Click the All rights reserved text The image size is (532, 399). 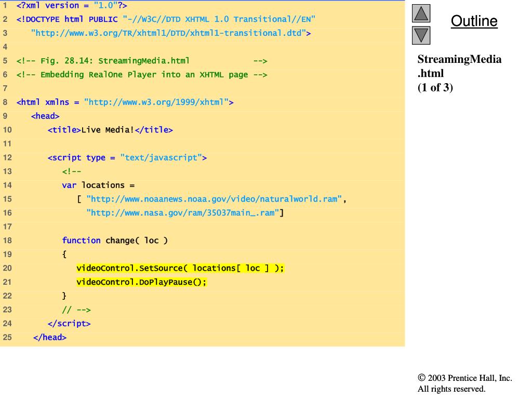coord(451,389)
